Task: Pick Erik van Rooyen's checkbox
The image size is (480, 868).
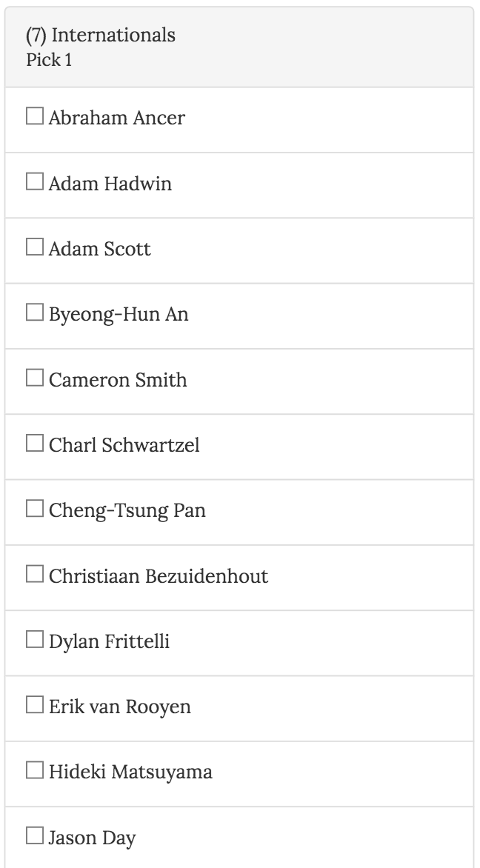Action: point(35,705)
